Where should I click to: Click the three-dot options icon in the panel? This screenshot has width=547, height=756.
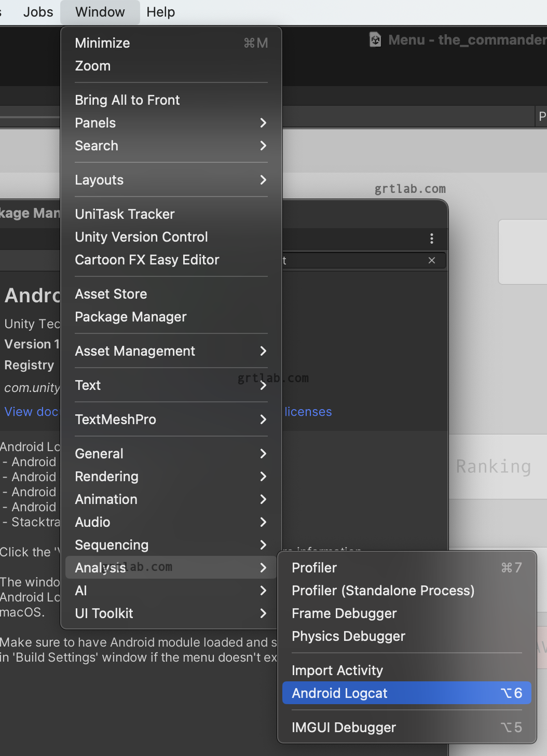coord(431,239)
